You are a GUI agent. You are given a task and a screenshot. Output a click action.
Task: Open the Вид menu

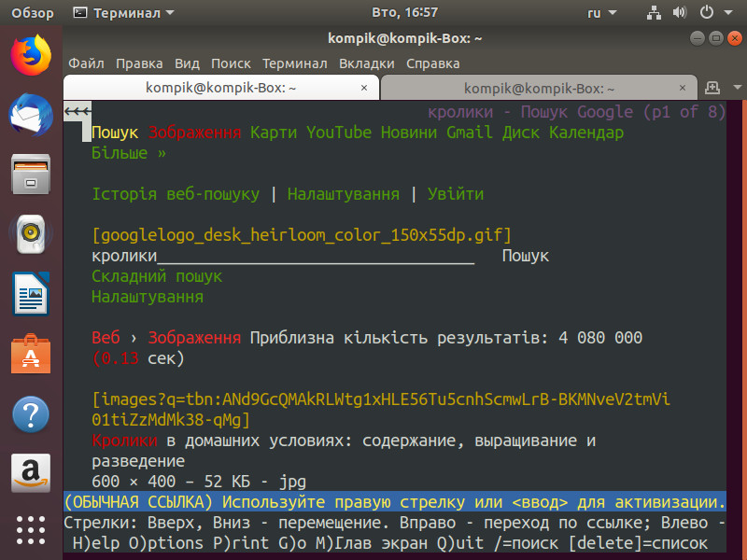coord(188,63)
